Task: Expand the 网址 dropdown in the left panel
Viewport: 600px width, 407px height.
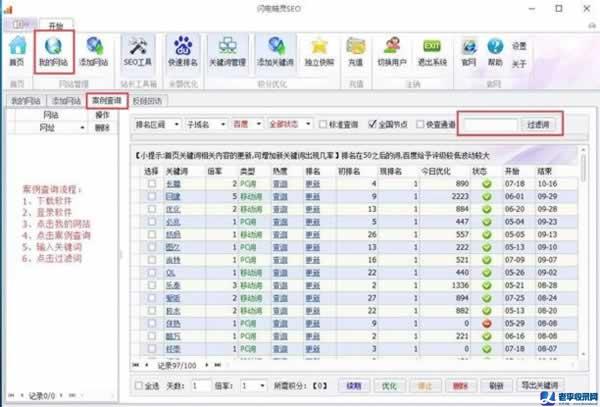Action: (82, 128)
